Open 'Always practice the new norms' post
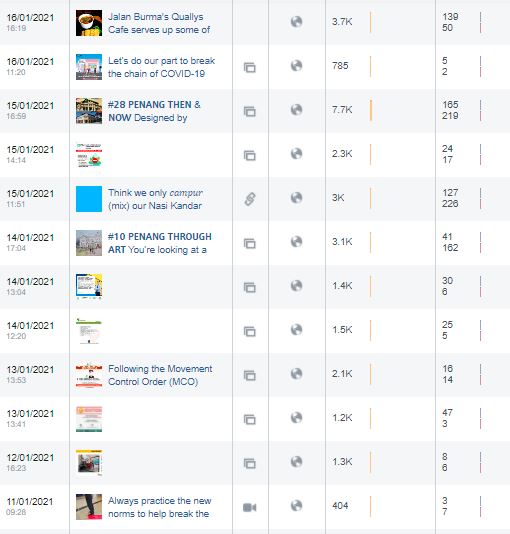The height and width of the screenshot is (534, 510). (160, 507)
